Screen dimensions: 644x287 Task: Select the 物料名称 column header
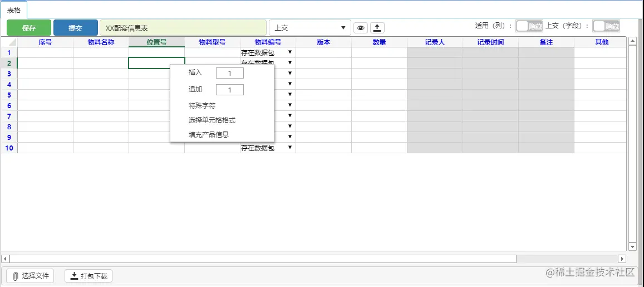(x=101, y=42)
